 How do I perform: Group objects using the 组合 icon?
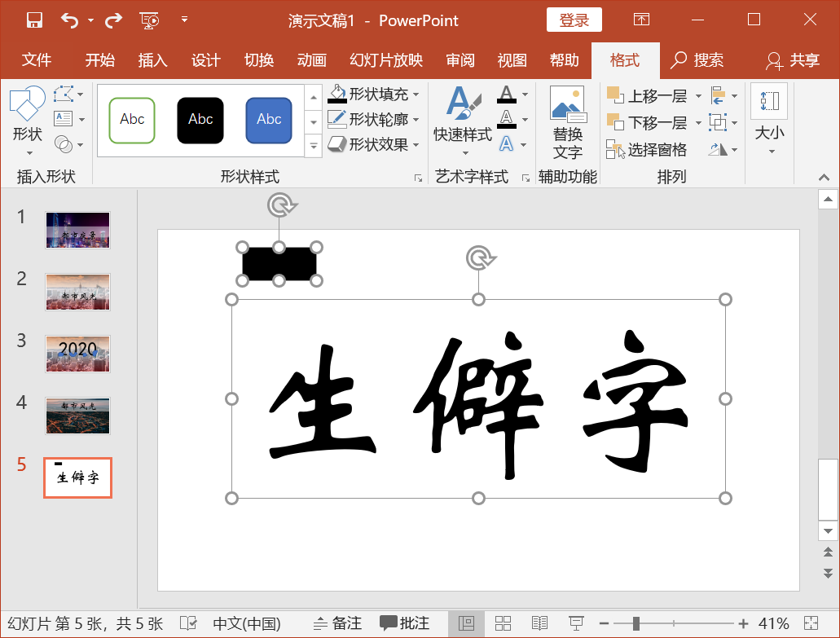717,122
